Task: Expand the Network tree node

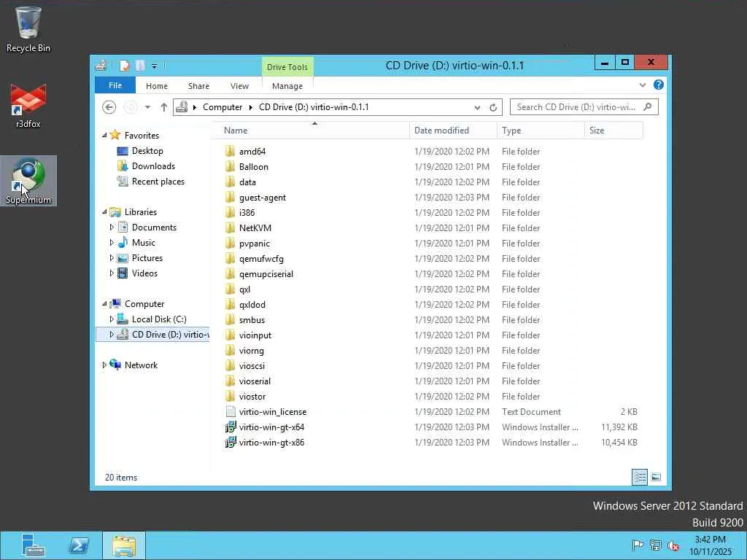Action: [x=104, y=365]
